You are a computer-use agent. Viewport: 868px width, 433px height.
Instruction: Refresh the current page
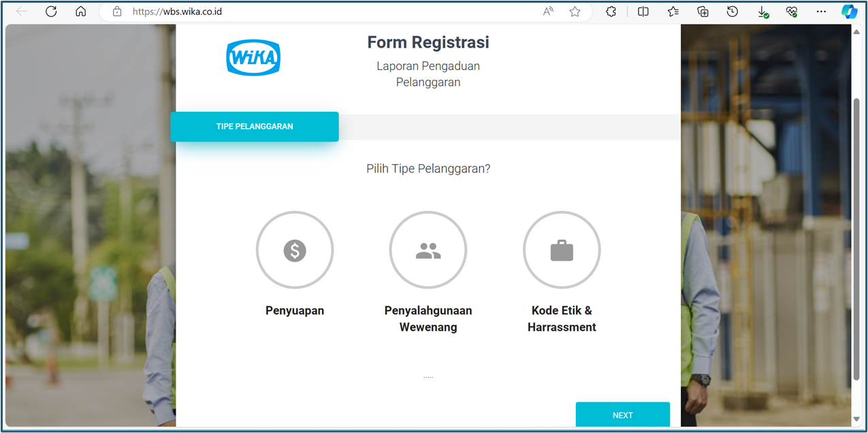[51, 11]
